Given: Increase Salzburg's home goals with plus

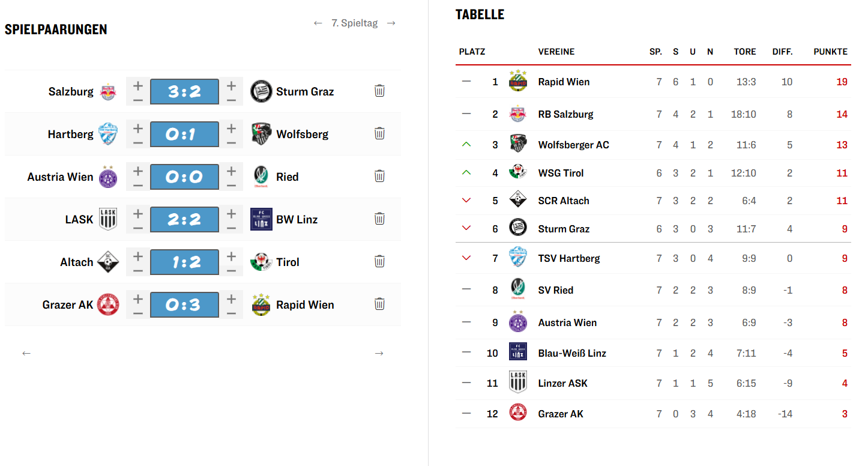Looking at the screenshot, I should pos(138,85).
